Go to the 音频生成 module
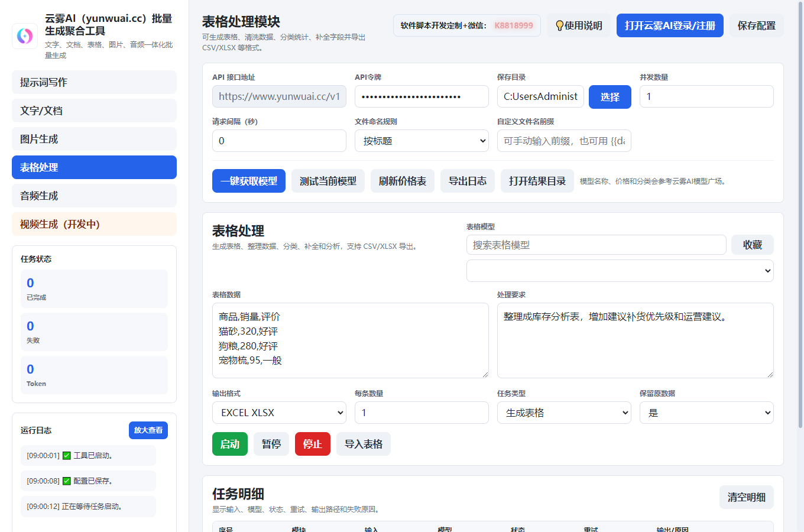This screenshot has height=532, width=804. click(x=94, y=196)
